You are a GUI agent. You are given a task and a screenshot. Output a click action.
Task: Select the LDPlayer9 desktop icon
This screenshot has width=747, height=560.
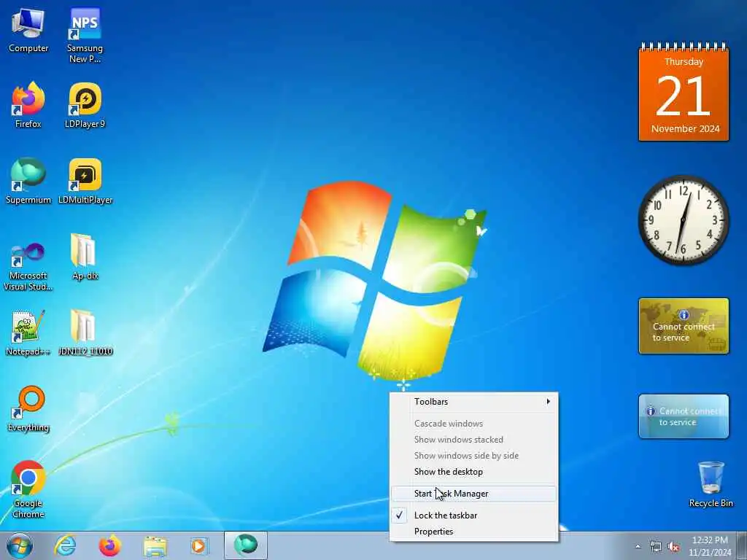click(85, 106)
